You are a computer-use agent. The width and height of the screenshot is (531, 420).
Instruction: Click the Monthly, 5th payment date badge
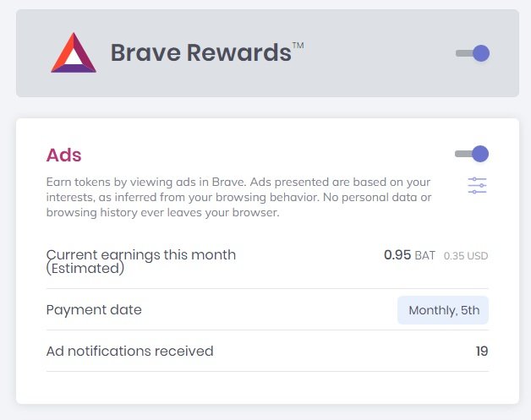point(443,310)
